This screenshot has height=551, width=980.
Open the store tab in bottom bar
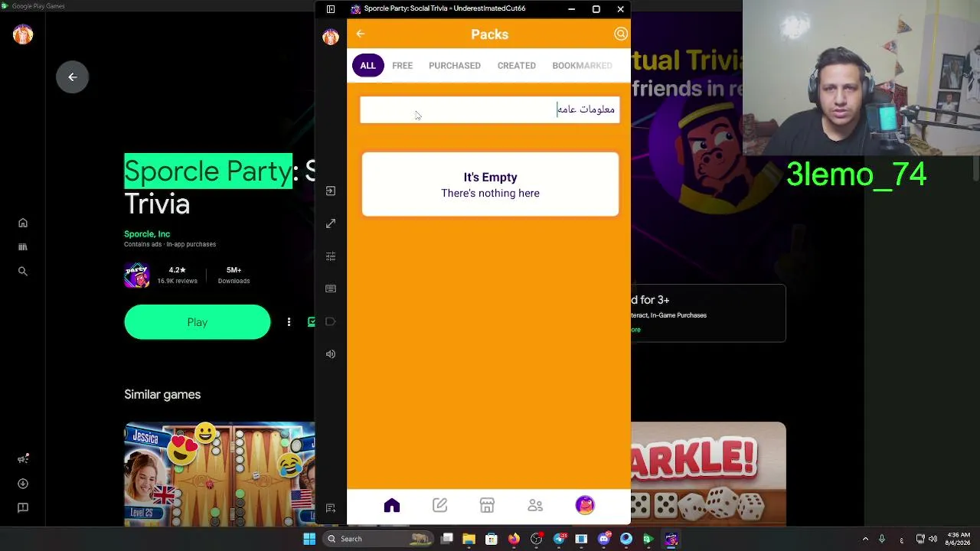pyautogui.click(x=487, y=505)
